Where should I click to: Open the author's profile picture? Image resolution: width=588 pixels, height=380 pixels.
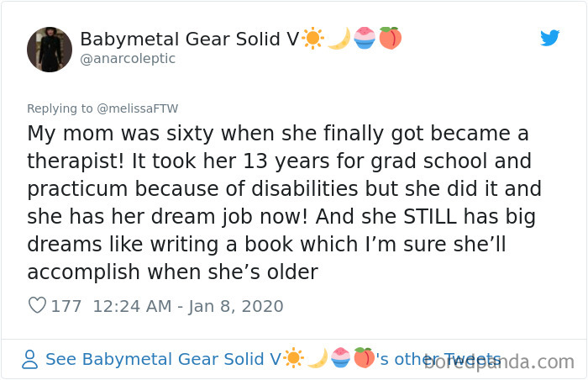tap(50, 50)
